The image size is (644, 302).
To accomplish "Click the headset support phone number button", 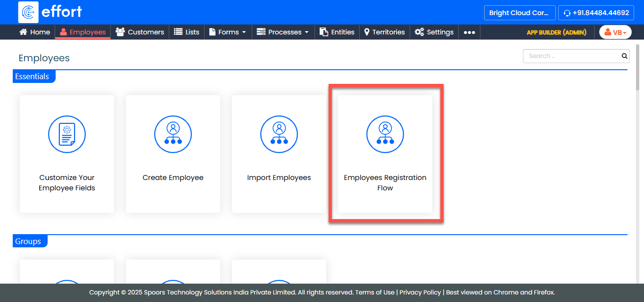I will click(596, 13).
